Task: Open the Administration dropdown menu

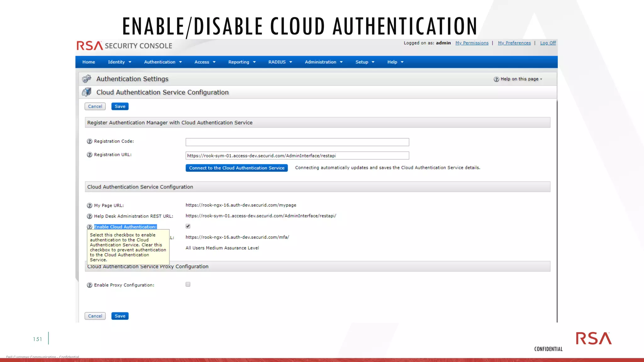Action: [x=324, y=62]
